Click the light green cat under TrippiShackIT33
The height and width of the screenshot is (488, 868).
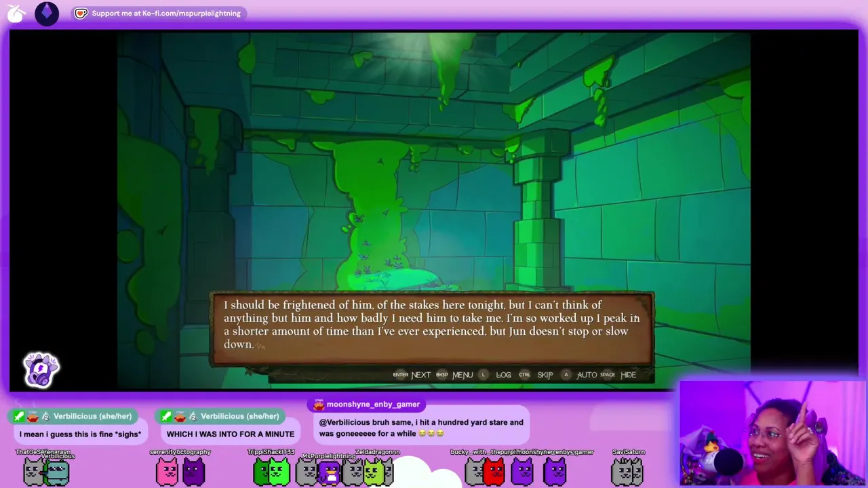tap(279, 472)
